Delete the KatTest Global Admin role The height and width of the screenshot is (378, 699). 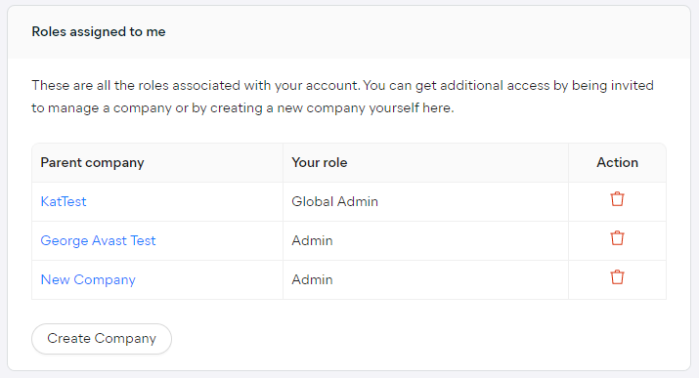(x=617, y=199)
